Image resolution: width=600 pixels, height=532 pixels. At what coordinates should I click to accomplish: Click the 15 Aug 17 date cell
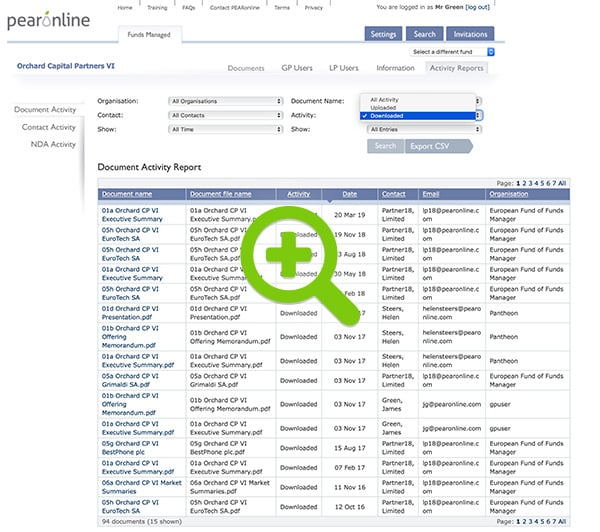click(x=349, y=448)
